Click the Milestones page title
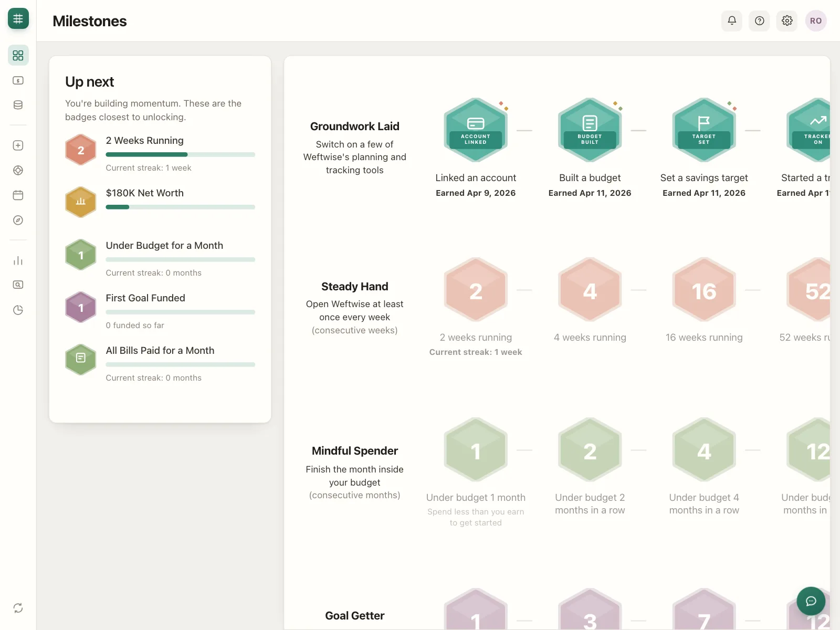Viewport: 840px width, 630px height. pos(90,21)
